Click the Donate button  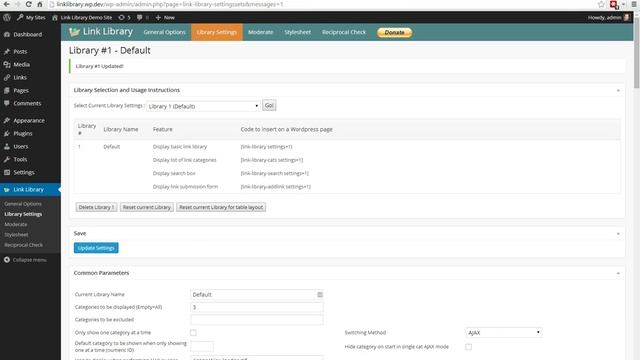click(394, 32)
